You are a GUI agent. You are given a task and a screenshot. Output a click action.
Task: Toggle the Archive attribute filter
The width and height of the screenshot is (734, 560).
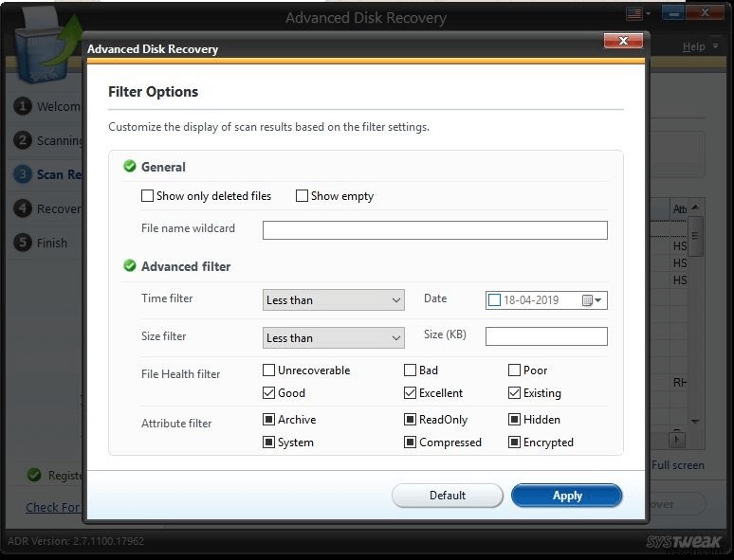[x=268, y=419]
